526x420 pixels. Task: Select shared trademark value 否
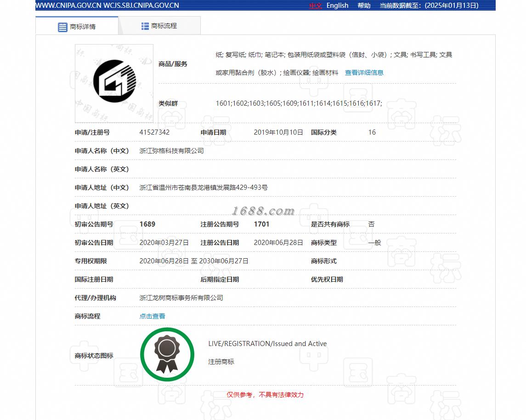pos(371,224)
